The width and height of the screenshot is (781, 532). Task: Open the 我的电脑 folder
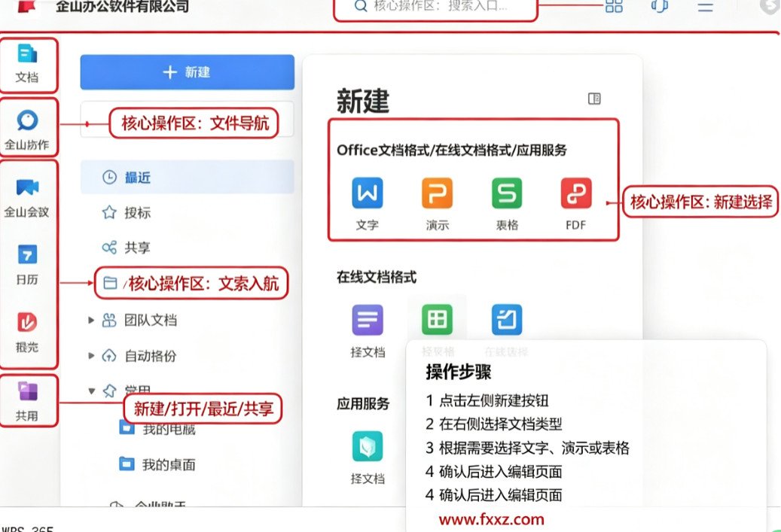157,428
